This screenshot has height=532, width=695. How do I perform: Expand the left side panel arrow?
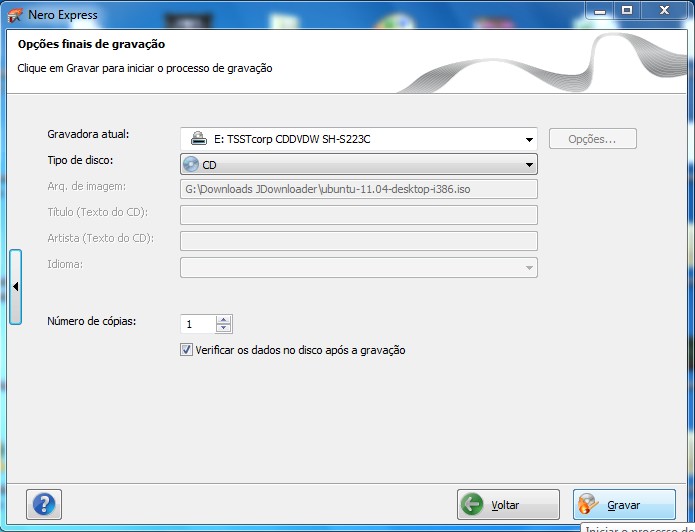pyautogui.click(x=15, y=287)
